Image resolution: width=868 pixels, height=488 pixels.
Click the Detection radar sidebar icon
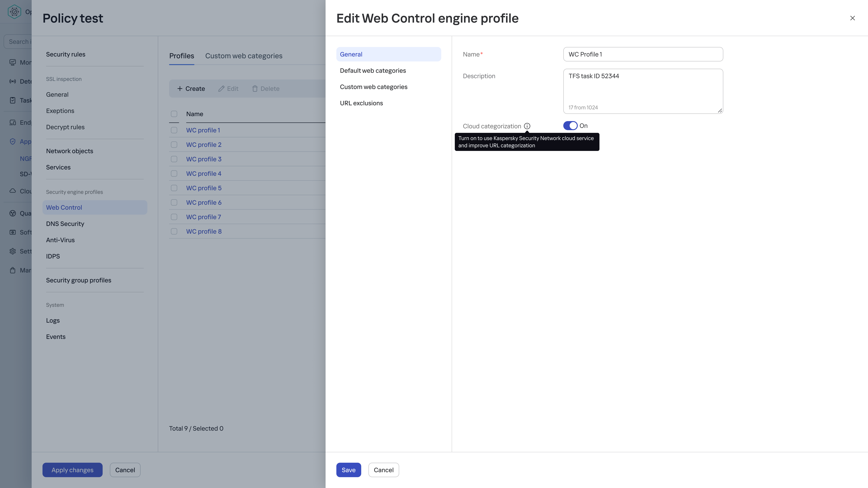tap(13, 81)
